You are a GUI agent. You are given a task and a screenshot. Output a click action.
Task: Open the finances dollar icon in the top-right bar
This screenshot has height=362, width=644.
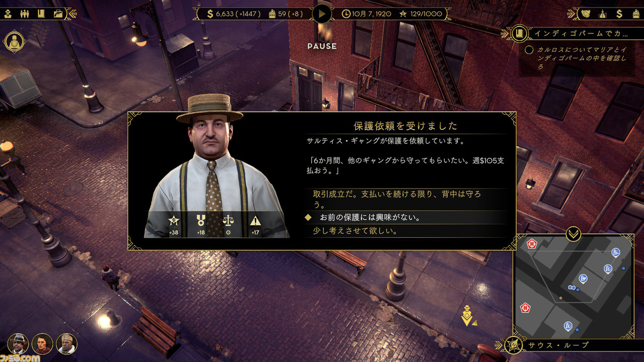620,13
